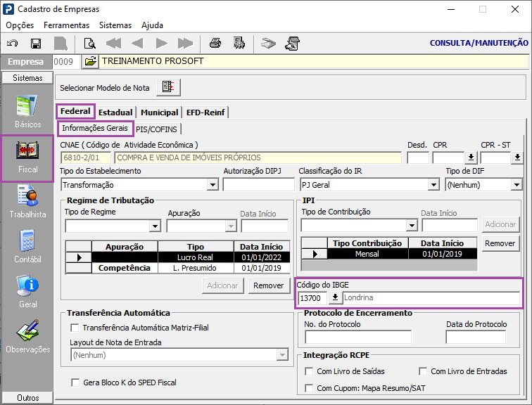The image size is (532, 405).
Task: Click the undo arrow toolbar icon
Action: pos(13,44)
